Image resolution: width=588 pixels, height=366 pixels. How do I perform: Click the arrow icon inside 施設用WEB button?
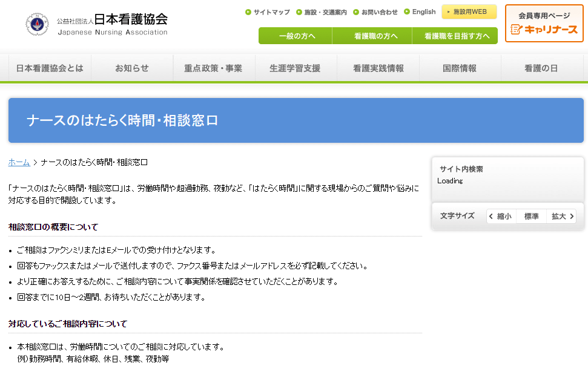pos(450,11)
